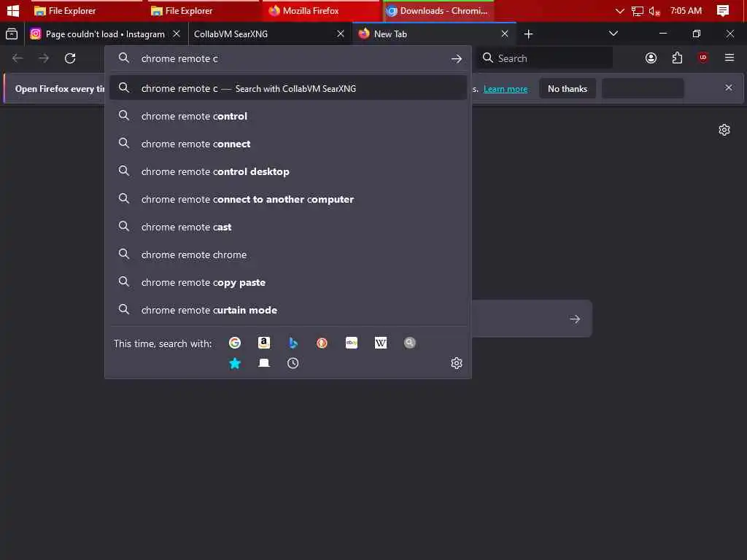747x560 pixels.
Task: Dismiss the Open Firefox notification bar
Action: point(729,87)
